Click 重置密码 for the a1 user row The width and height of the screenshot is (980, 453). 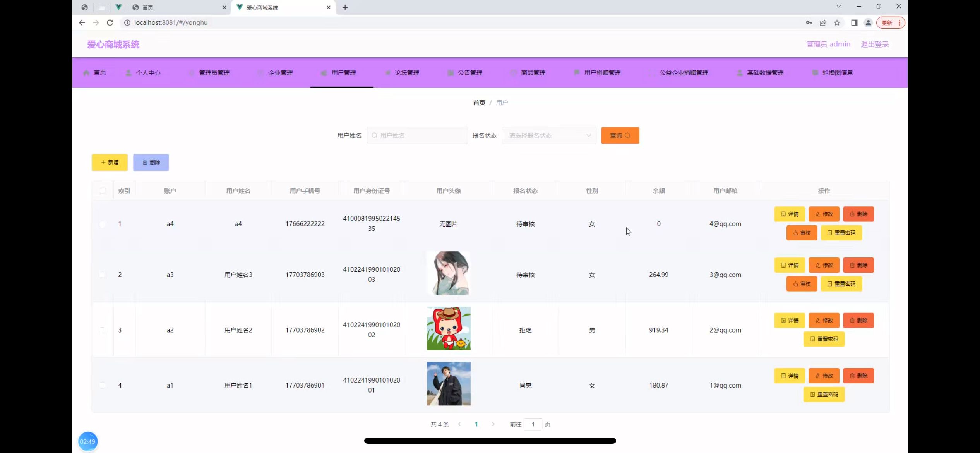coord(824,395)
